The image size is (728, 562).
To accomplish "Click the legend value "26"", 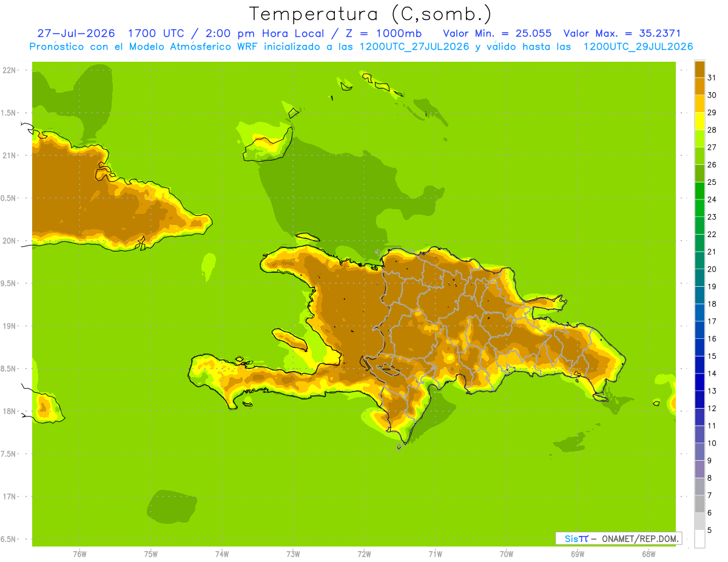I will pos(711,165).
